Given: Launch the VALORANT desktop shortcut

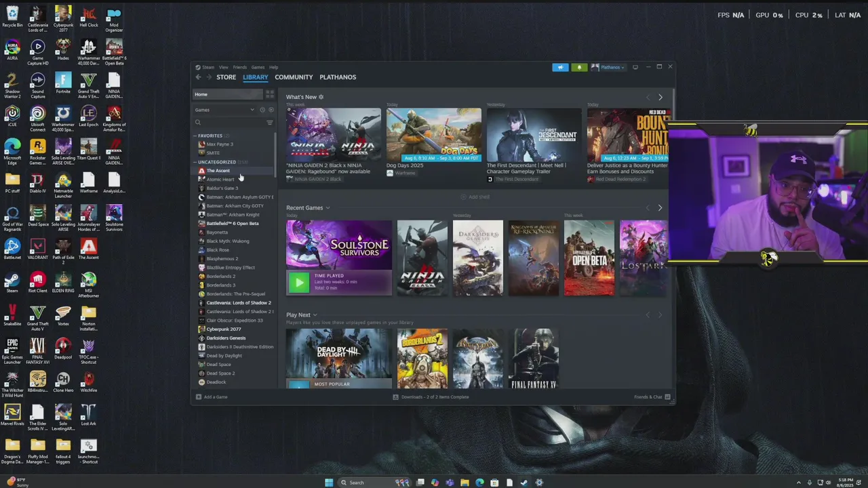Looking at the screenshot, I should [38, 250].
